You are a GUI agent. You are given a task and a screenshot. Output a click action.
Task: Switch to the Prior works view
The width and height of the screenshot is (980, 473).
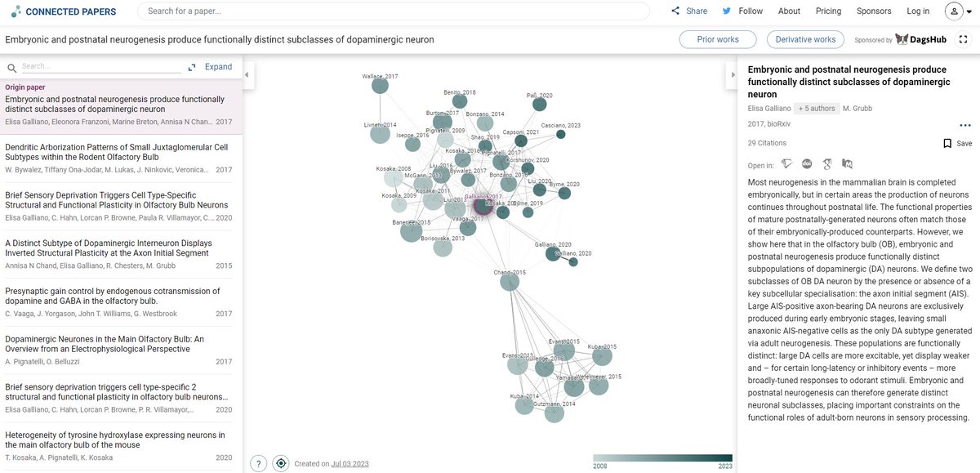pyautogui.click(x=717, y=38)
